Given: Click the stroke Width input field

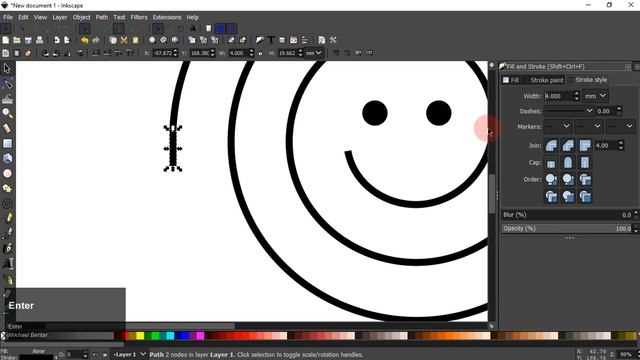Looking at the screenshot, I should pyautogui.click(x=559, y=96).
